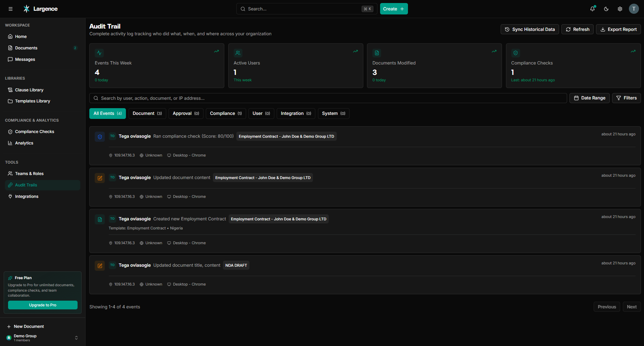Click the global Search field

point(307,9)
